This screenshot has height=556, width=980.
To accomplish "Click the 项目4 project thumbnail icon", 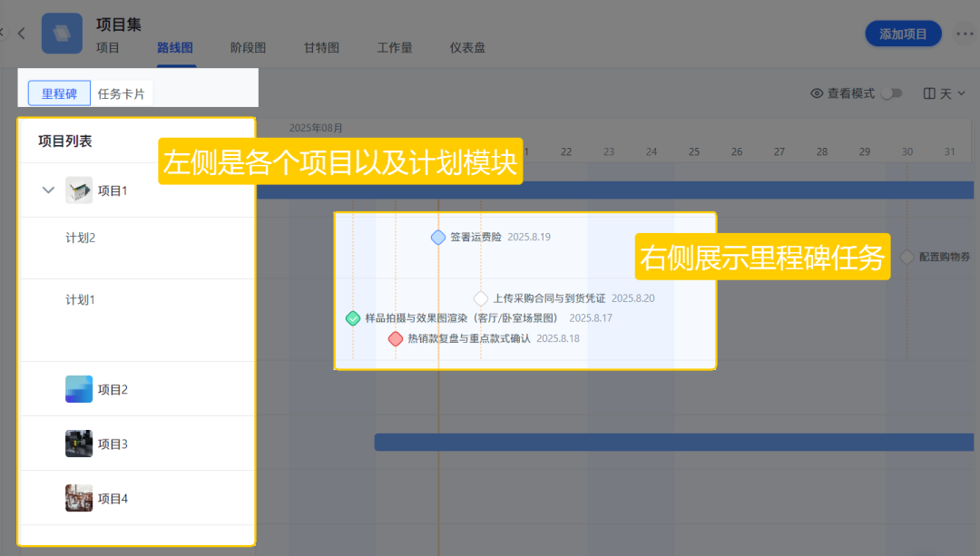I will (x=79, y=498).
